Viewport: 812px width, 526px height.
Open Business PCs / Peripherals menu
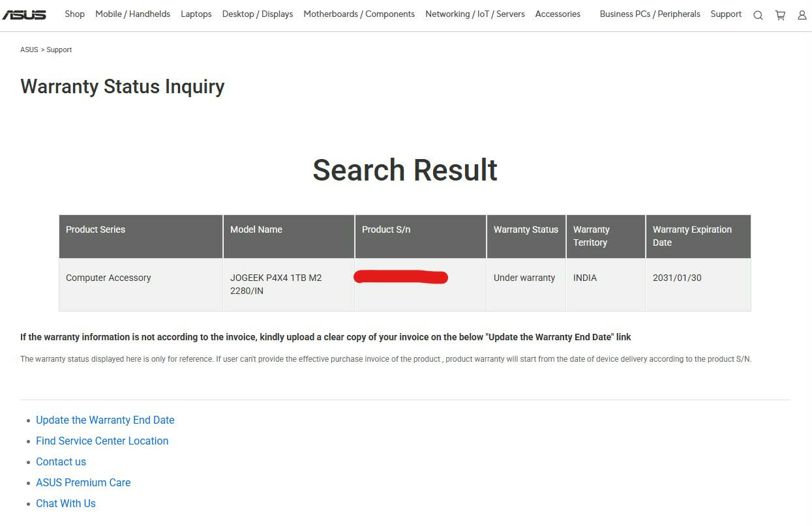click(650, 14)
